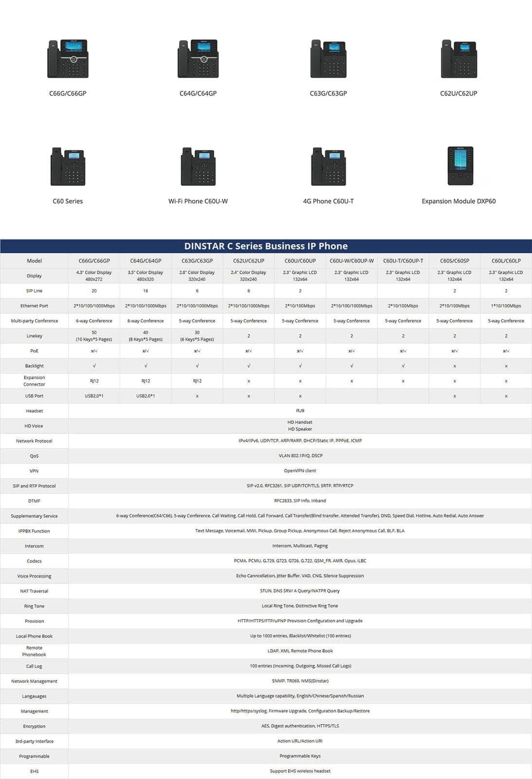Select the 'Voice Processing' row label
The height and width of the screenshot is (779, 532).
pos(34,576)
